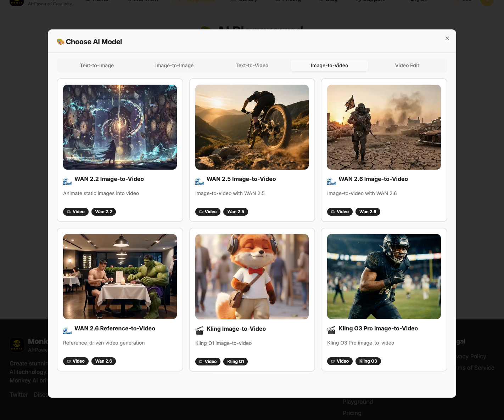The image size is (504, 420).
Task: Open the Twitter link in the footer
Action: (x=18, y=395)
